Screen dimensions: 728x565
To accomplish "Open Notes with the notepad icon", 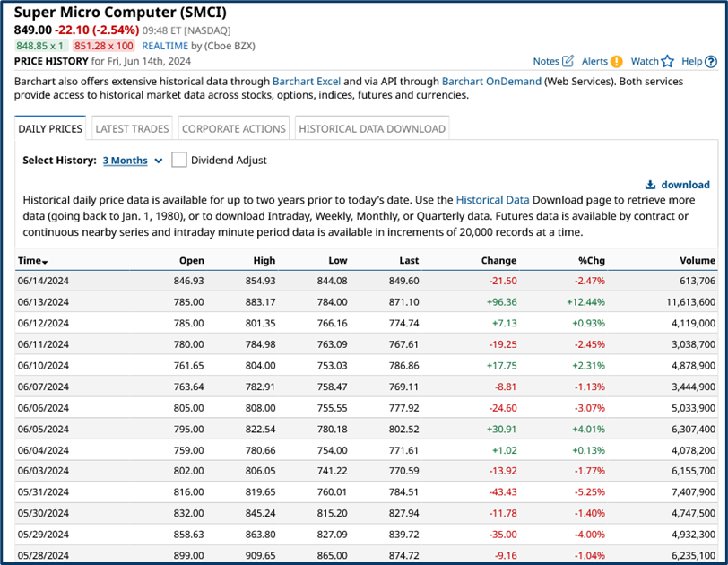I will pyautogui.click(x=568, y=60).
